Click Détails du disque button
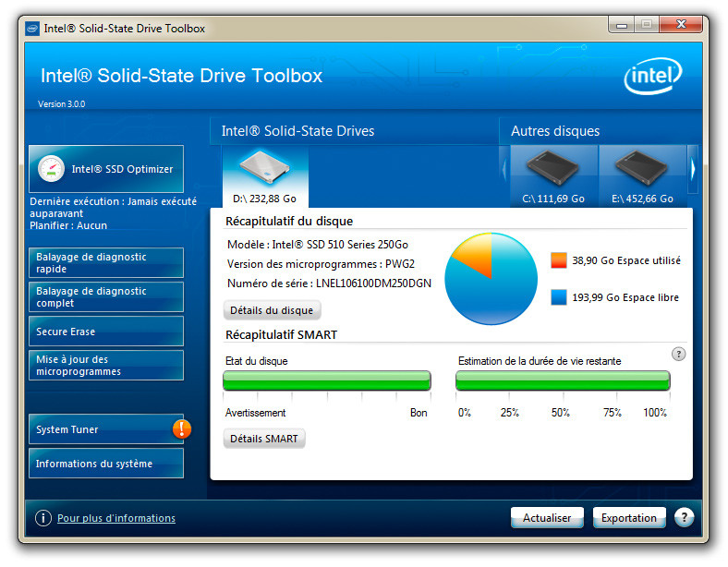This screenshot has width=728, height=567. point(272,310)
